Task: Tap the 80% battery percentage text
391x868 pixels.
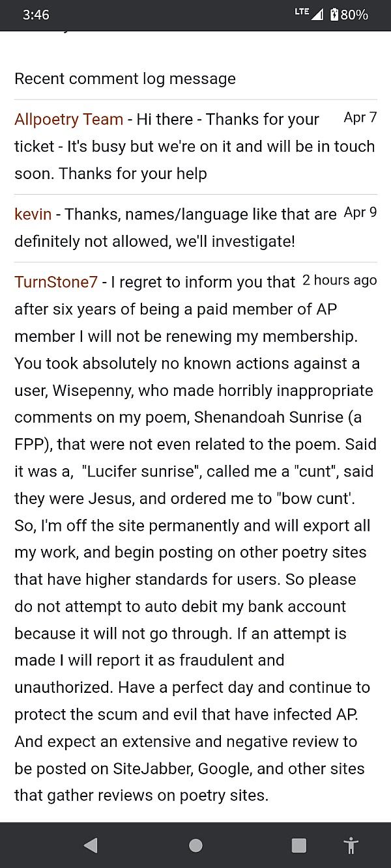Action: coord(355,14)
